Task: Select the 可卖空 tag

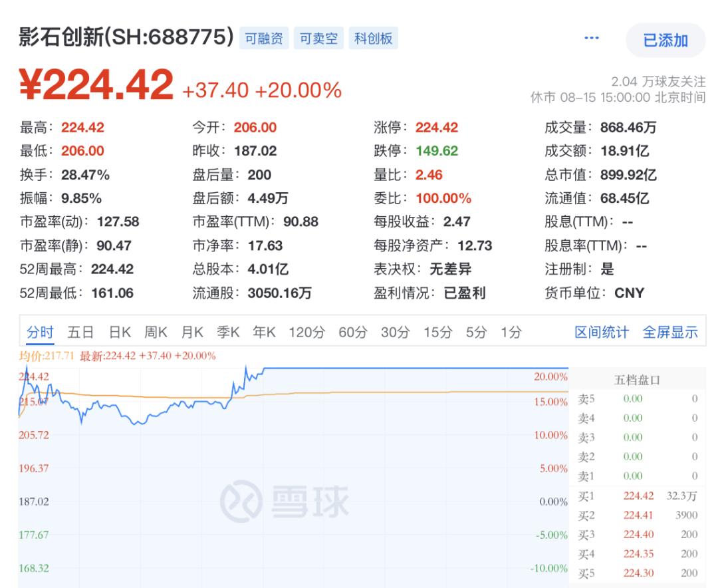Action: click(x=318, y=38)
